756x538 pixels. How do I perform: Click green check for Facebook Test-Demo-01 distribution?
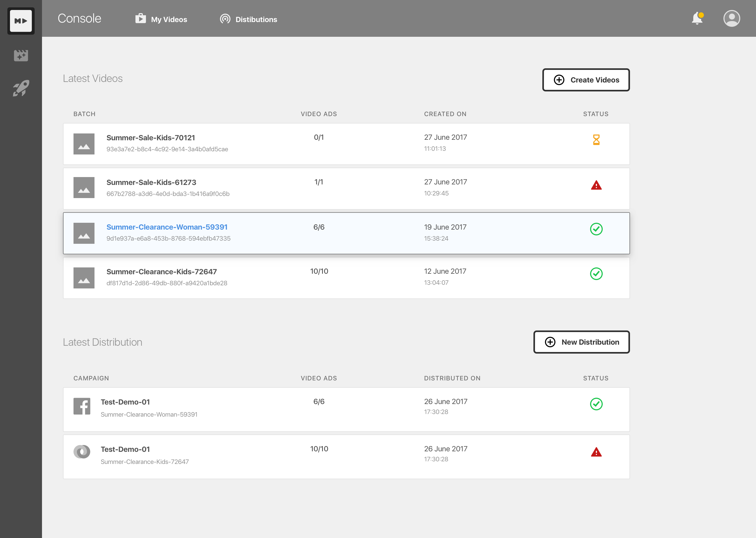tap(596, 404)
